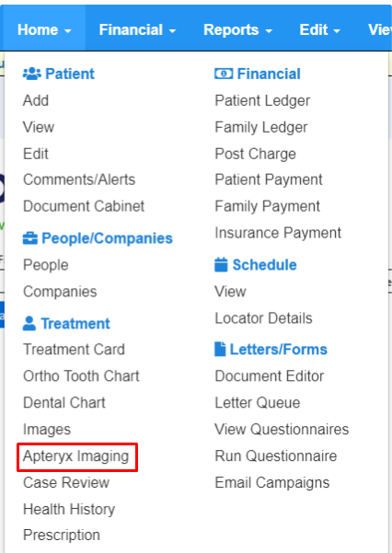Viewport: 392px width, 553px height.
Task: Click the Treatment person icon
Action: point(29,323)
